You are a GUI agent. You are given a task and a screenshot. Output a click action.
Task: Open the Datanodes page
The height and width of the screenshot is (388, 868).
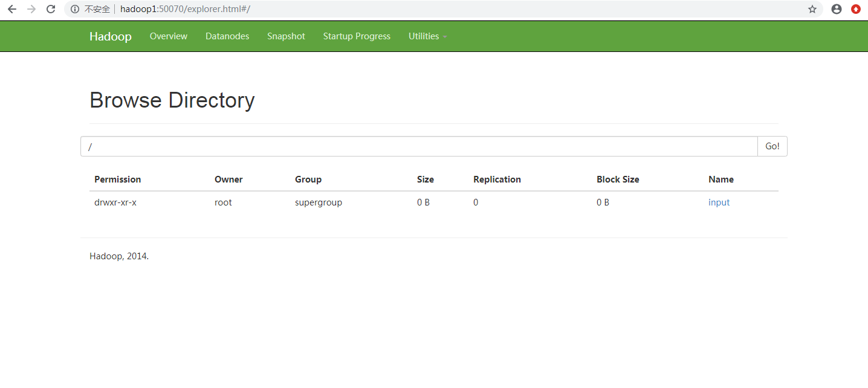[227, 36]
